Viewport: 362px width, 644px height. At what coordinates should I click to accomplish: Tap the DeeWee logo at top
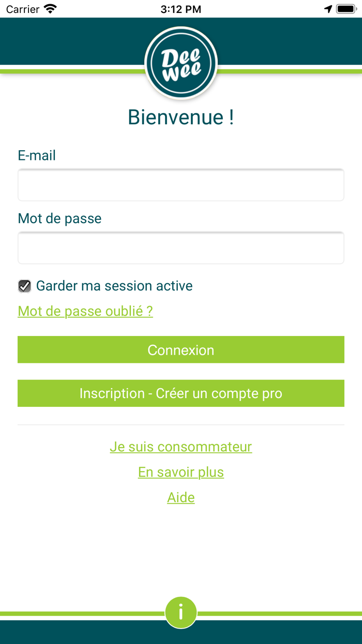181,63
